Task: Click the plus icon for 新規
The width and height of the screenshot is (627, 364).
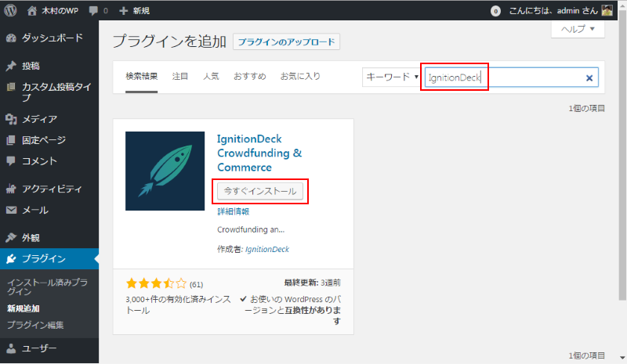Action: [x=124, y=11]
